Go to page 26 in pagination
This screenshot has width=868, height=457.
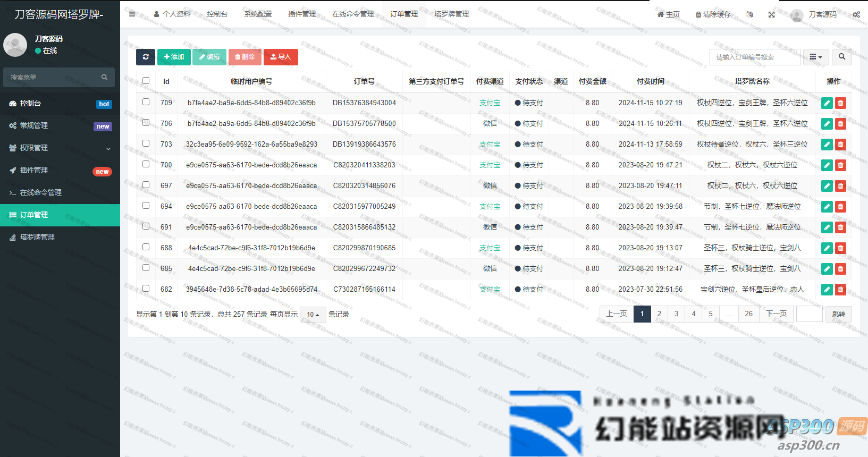click(x=748, y=314)
